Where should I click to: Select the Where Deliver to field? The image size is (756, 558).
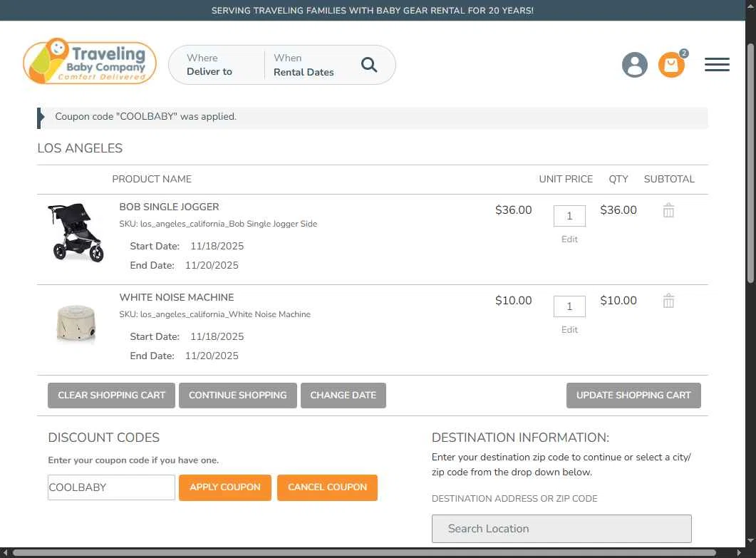click(x=217, y=65)
